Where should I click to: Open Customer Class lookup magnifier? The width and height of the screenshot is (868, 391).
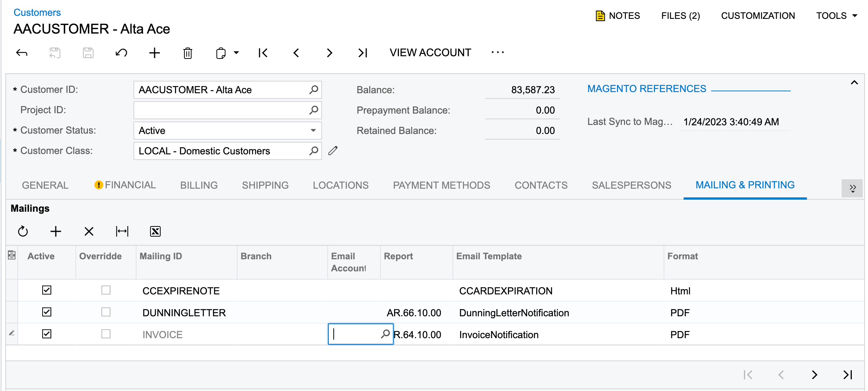point(314,151)
